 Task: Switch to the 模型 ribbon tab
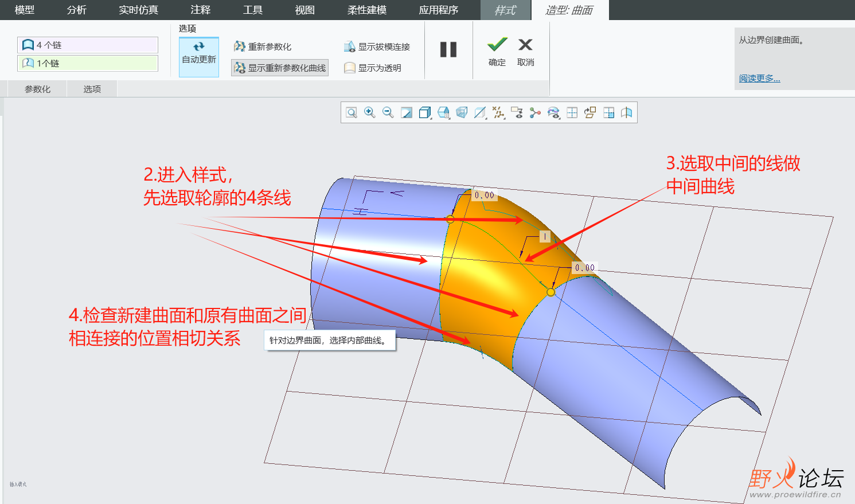click(25, 10)
